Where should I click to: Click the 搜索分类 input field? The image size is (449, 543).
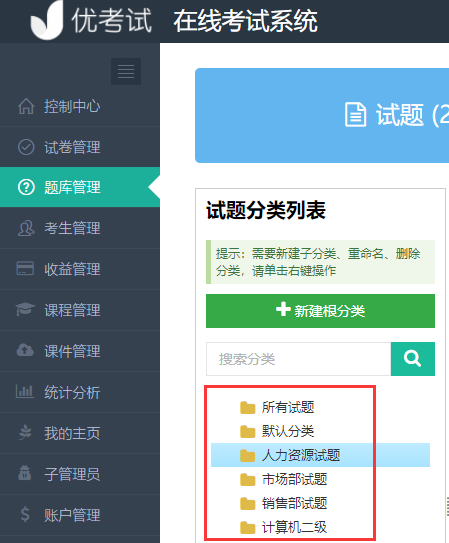pos(298,359)
